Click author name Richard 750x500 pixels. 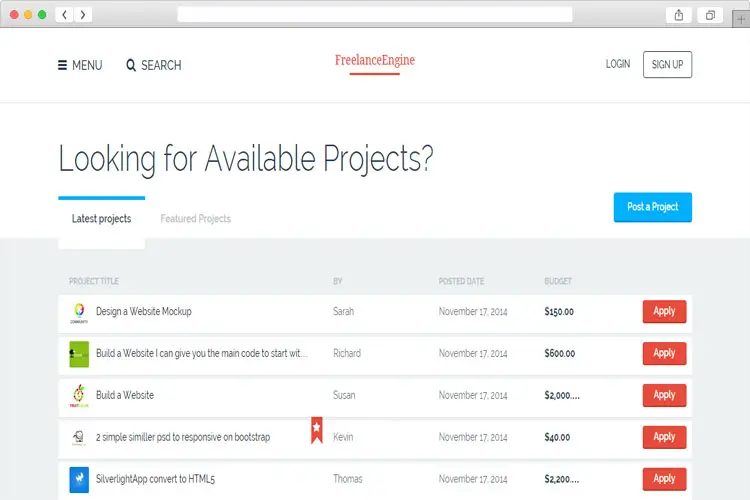point(347,353)
